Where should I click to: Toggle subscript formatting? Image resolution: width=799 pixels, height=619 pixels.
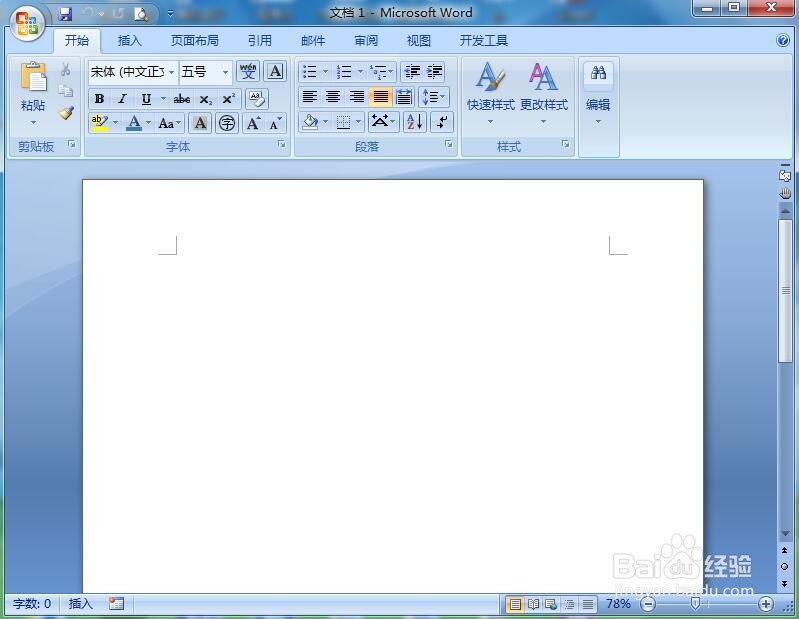[x=205, y=99]
